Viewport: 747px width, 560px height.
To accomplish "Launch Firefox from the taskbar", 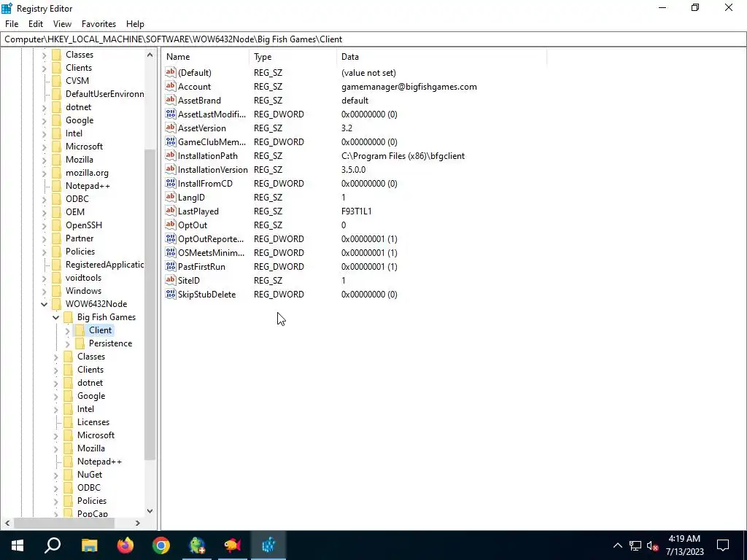I will (x=125, y=545).
